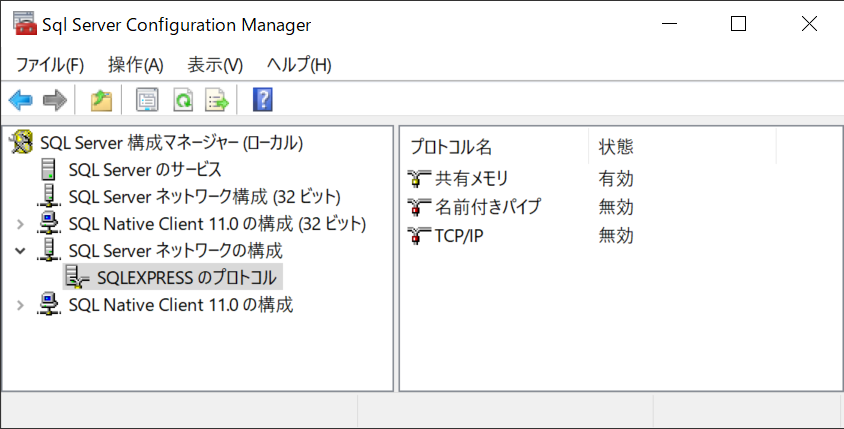Click the Up one level folder icon

[x=101, y=100]
